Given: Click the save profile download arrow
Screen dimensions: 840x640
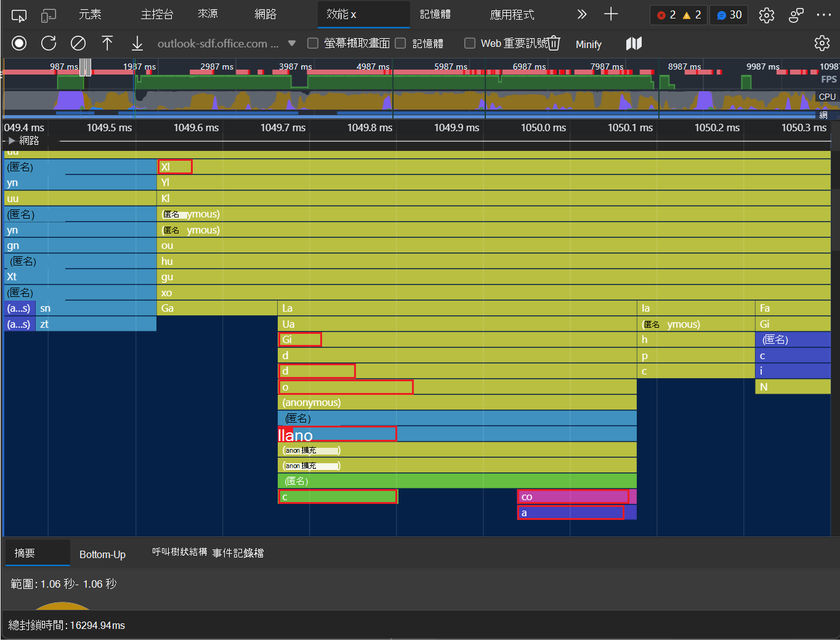Looking at the screenshot, I should click(x=137, y=43).
